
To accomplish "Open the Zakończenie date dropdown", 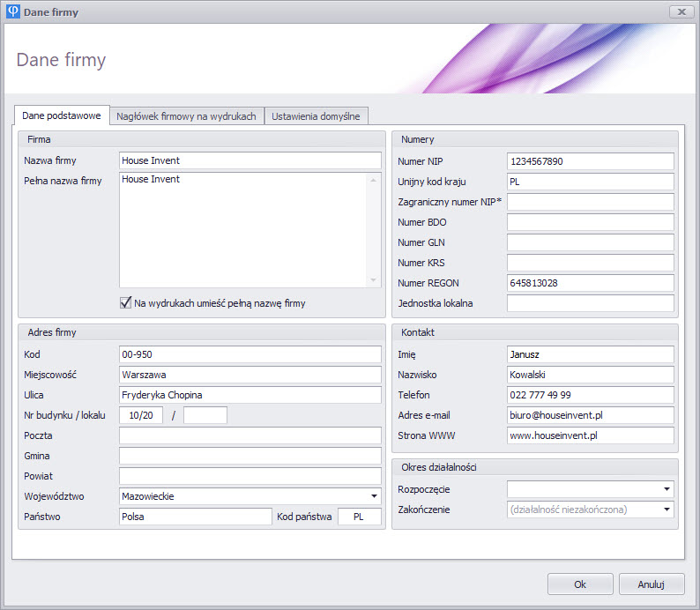I will (x=666, y=510).
